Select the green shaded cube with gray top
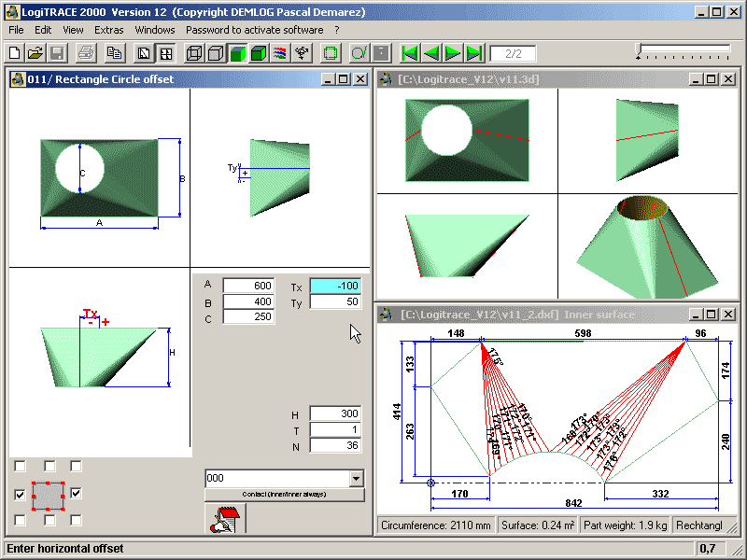 click(237, 53)
